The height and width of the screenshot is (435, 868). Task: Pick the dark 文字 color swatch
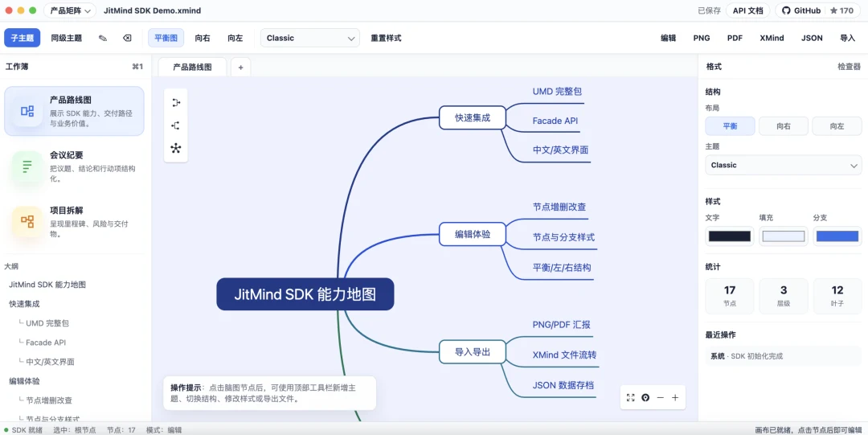[730, 236]
